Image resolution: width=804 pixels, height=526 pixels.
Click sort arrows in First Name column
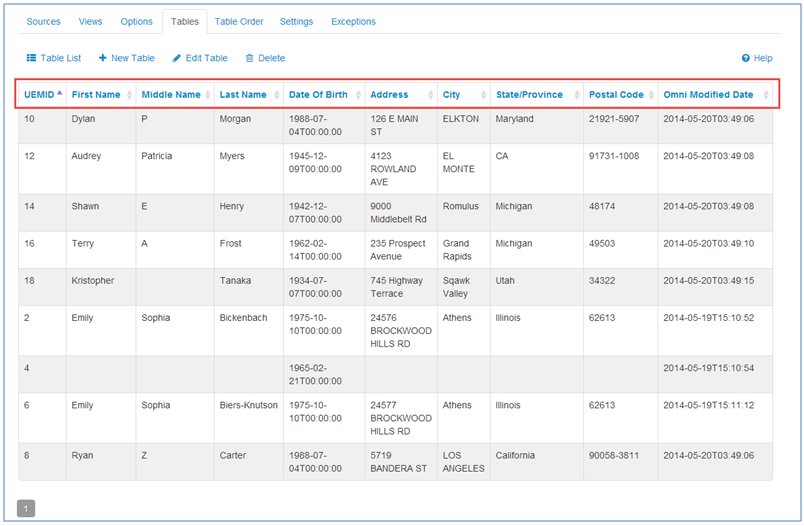127,95
